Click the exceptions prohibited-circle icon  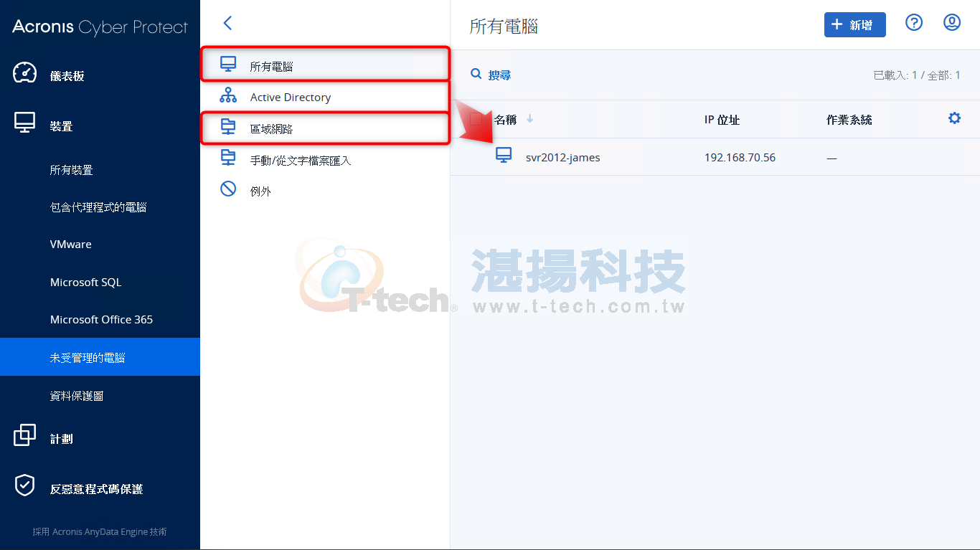[x=228, y=189]
